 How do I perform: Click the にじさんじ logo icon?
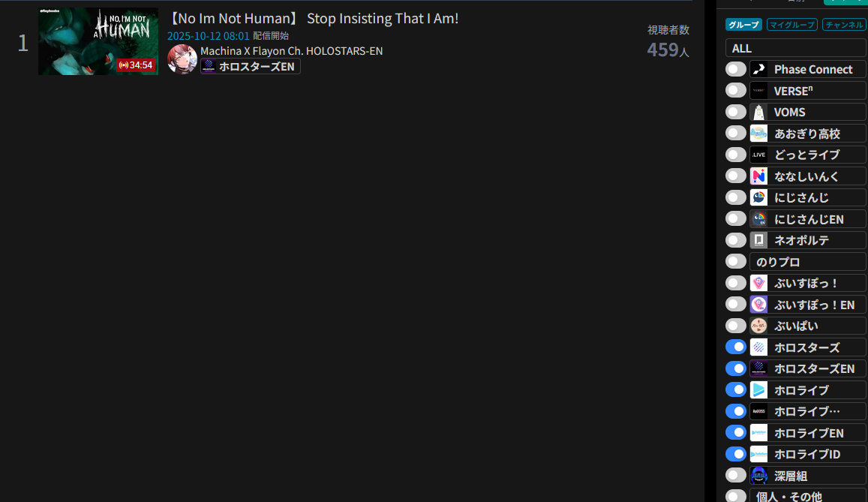click(x=758, y=197)
